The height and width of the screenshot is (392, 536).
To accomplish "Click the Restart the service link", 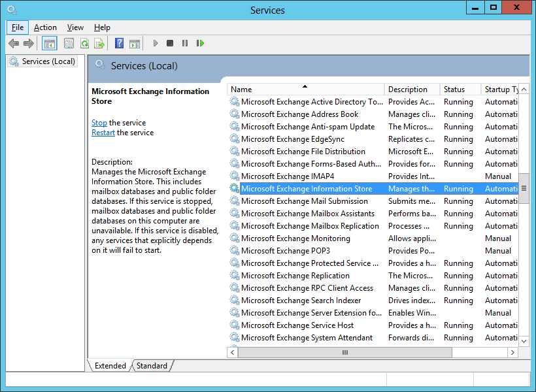I will tap(103, 133).
